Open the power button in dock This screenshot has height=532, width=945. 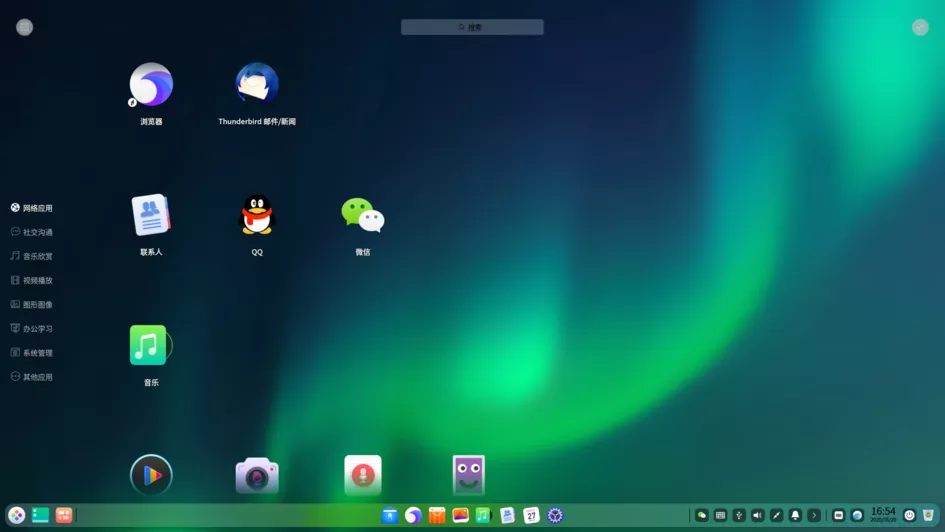coord(909,515)
